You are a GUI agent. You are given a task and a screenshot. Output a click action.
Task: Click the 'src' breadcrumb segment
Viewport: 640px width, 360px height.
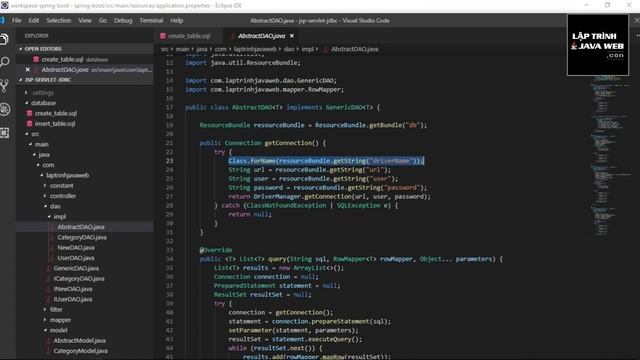pyautogui.click(x=164, y=49)
